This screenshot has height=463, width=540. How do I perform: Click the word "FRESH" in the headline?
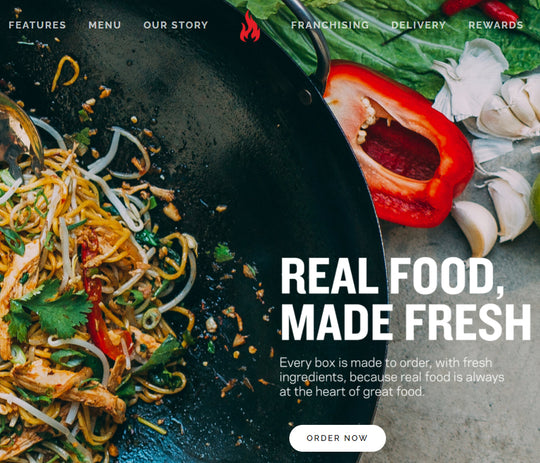pos(468,322)
